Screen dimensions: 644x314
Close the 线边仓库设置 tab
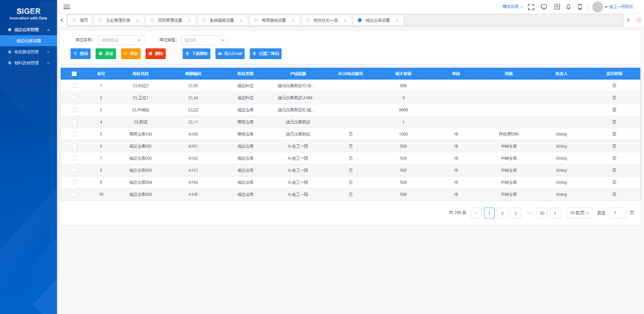tap(397, 20)
